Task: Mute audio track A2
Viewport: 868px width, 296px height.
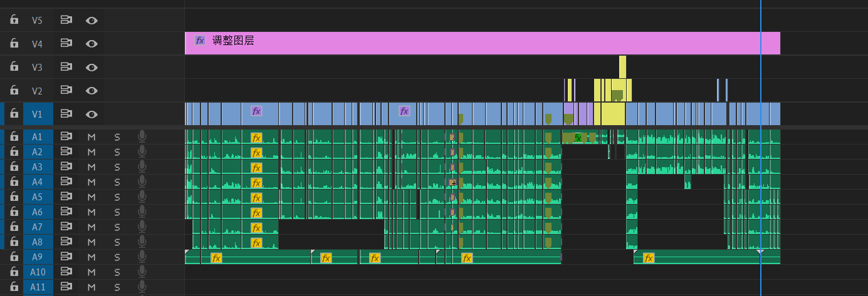Action: pyautogui.click(x=92, y=151)
